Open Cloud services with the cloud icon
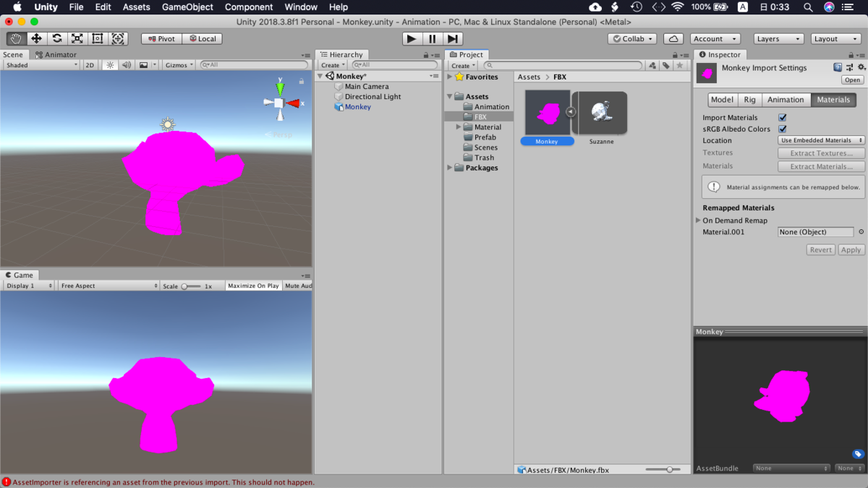 (x=673, y=39)
